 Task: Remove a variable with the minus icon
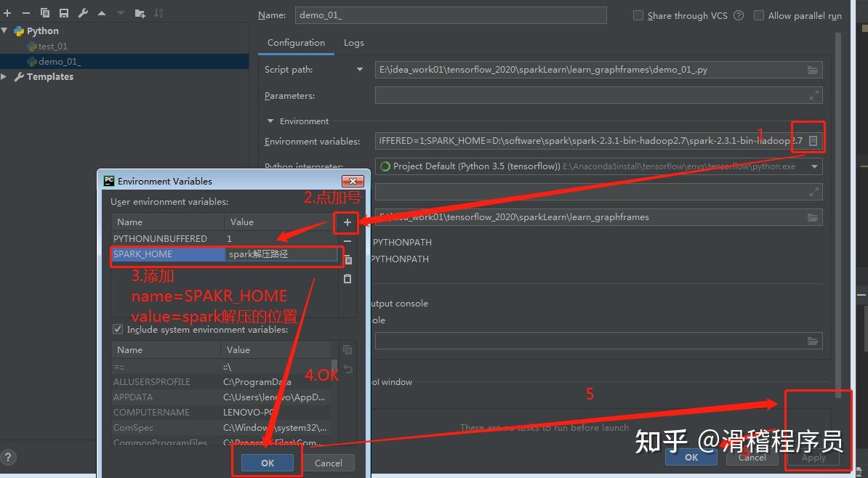(347, 240)
